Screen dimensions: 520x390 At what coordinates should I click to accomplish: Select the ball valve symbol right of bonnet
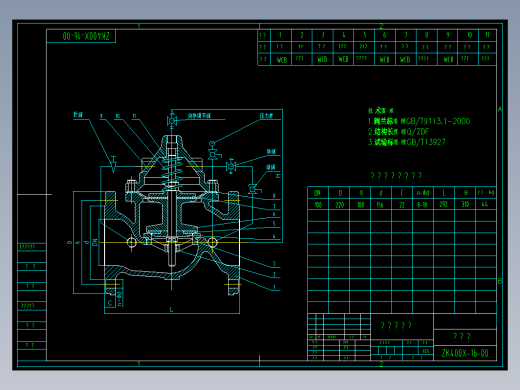(x=231, y=166)
